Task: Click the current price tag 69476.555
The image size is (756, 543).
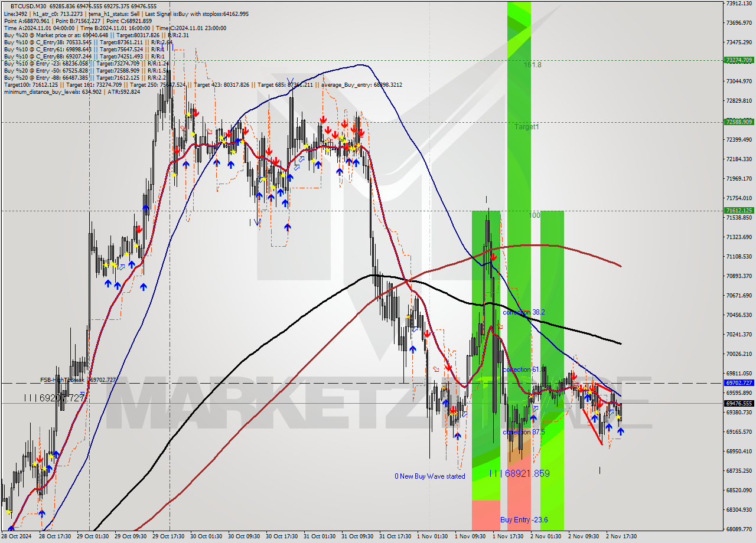Action: coord(738,403)
